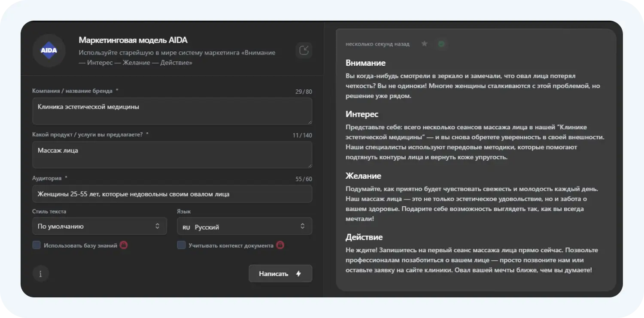Screen dimensions: 644x318
Task: Click the green status icon above the result
Action: [x=441, y=44]
